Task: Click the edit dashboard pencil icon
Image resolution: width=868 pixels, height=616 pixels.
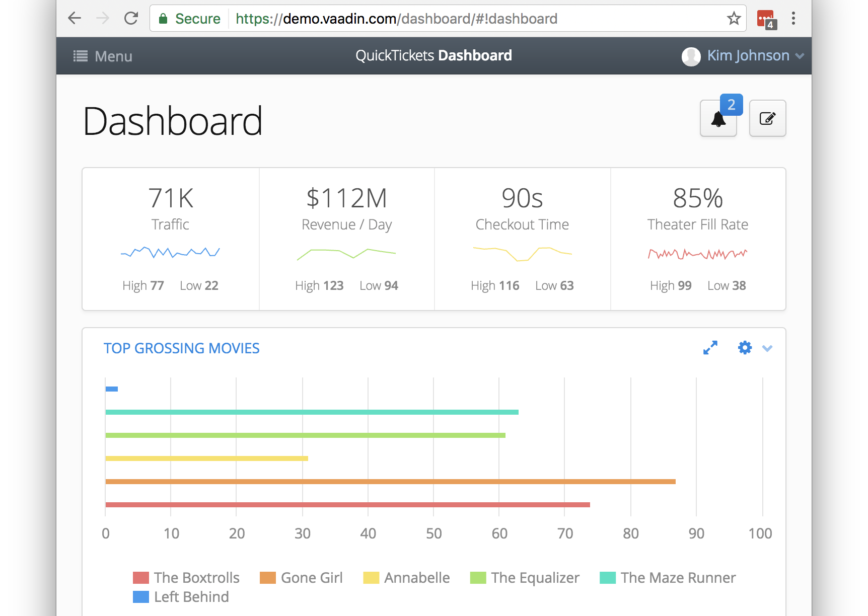Action: click(x=767, y=119)
